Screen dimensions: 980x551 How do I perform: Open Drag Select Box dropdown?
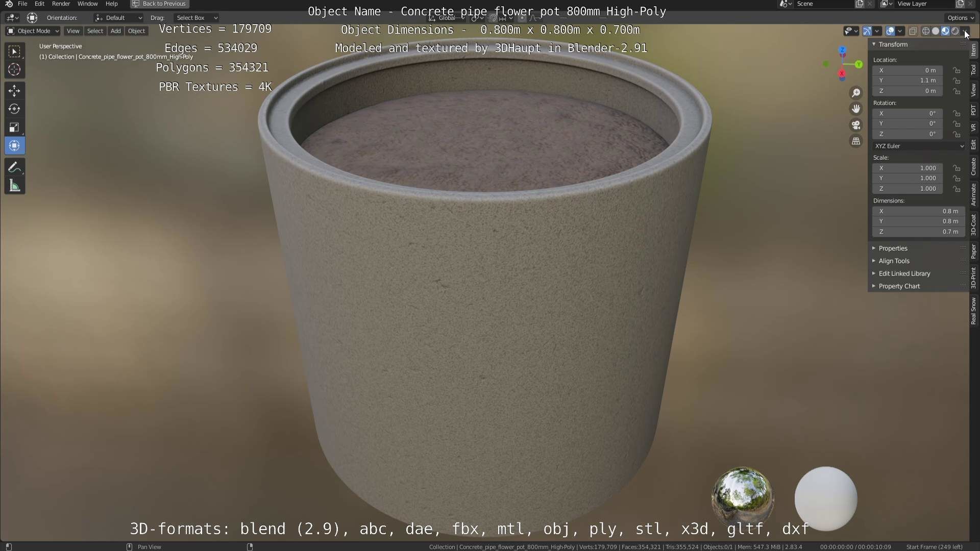coord(196,18)
